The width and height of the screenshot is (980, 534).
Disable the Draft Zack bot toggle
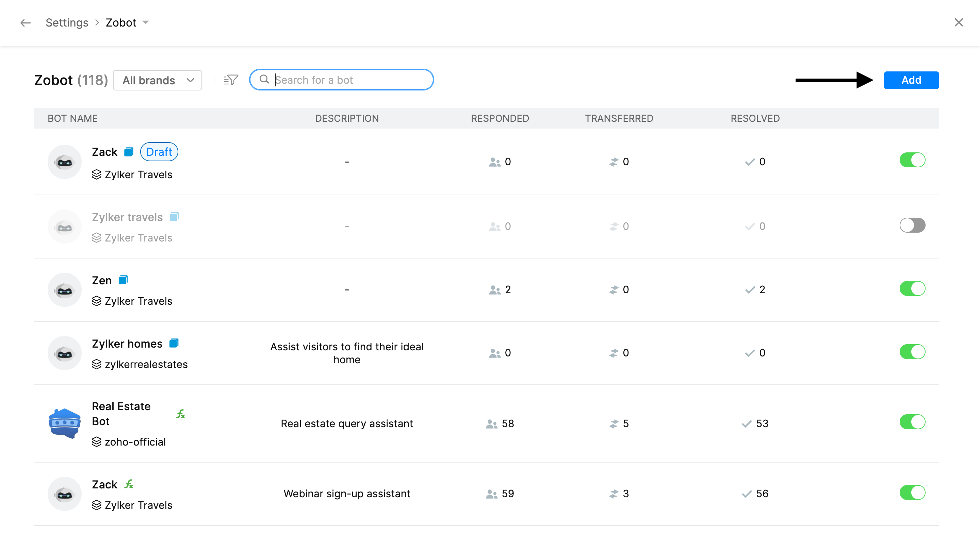click(912, 160)
